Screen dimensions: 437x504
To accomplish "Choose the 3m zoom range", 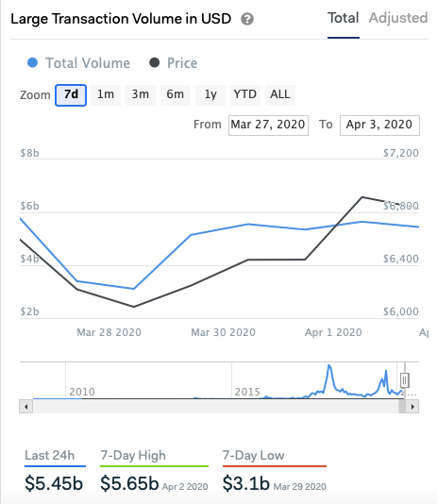I will pyautogui.click(x=141, y=95).
